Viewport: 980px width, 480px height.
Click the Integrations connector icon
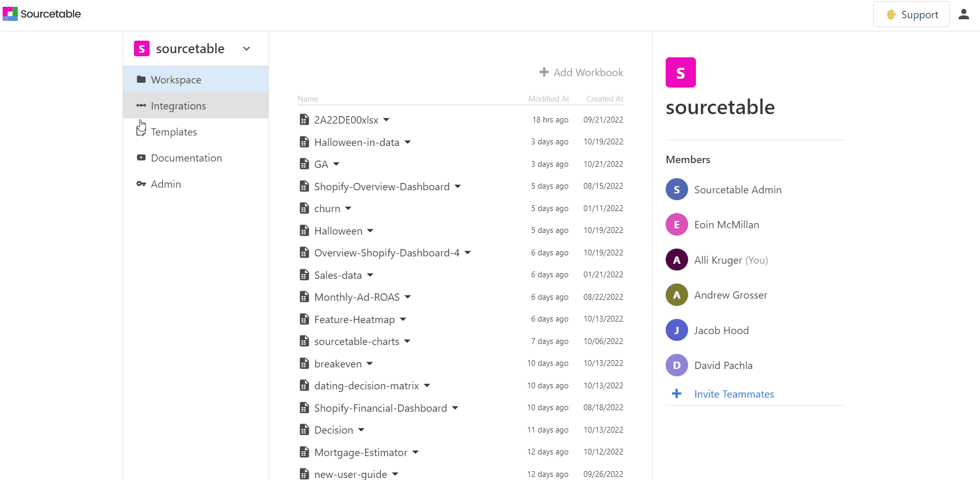pyautogui.click(x=141, y=105)
